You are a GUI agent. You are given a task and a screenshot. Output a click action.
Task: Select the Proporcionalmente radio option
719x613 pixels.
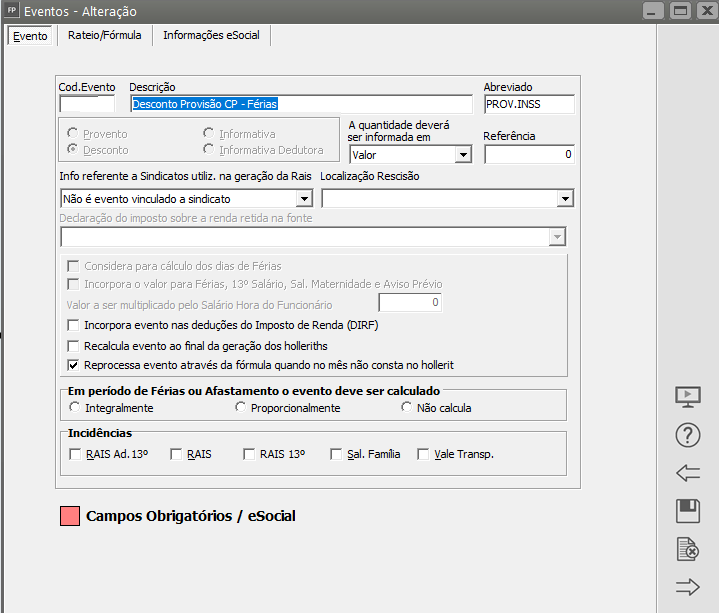click(242, 408)
